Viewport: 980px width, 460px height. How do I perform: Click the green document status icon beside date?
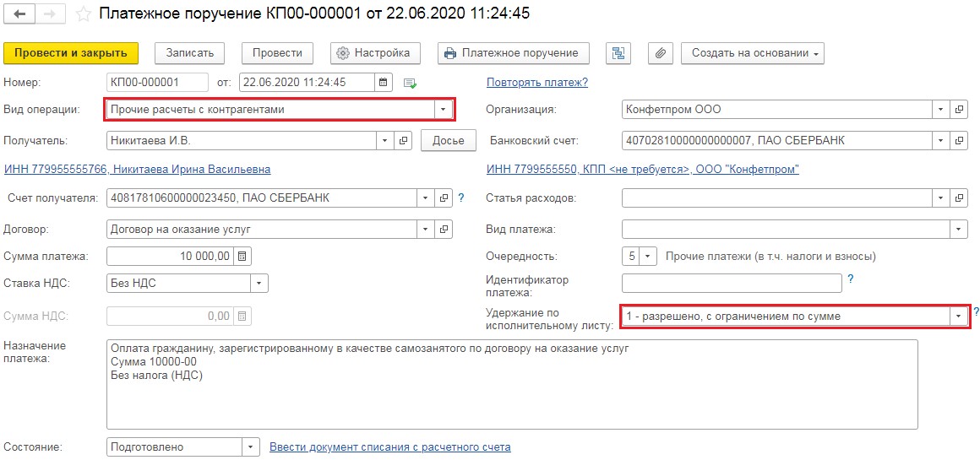410,83
